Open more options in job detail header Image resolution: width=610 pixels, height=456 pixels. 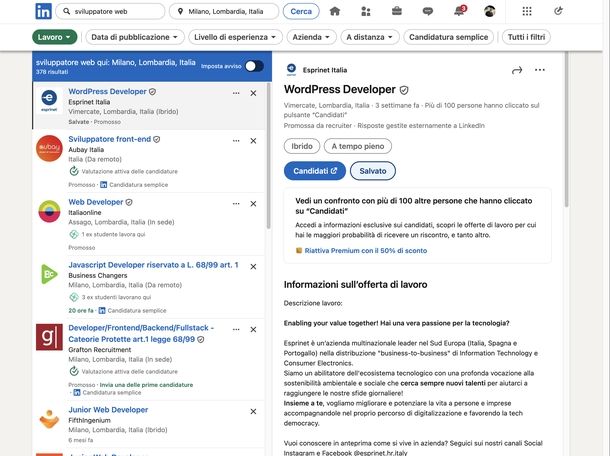[x=540, y=70]
